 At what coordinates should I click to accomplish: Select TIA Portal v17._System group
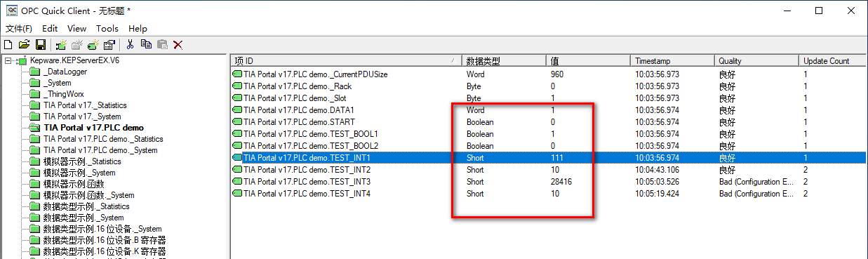tap(81, 117)
